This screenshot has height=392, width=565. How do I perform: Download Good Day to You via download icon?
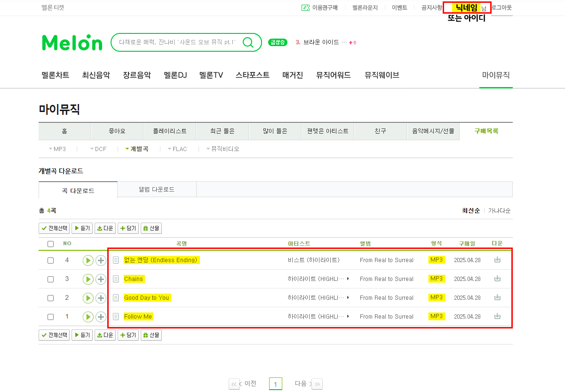point(497,297)
